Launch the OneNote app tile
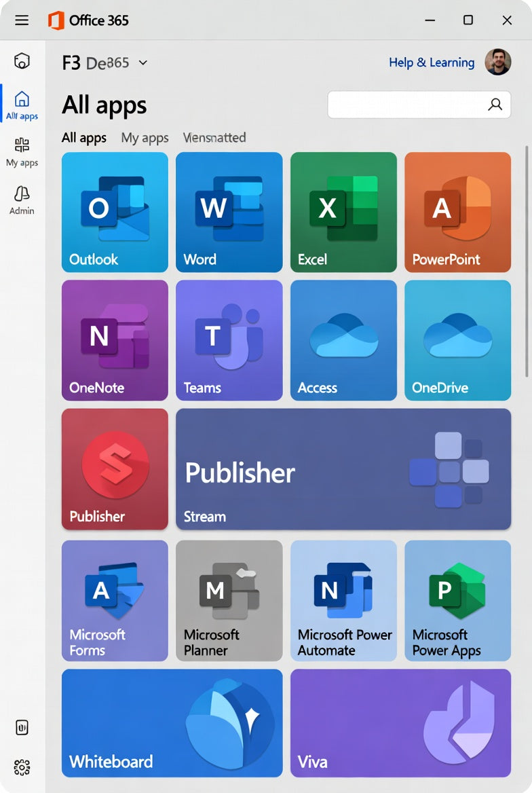This screenshot has height=793, width=532. 115,340
